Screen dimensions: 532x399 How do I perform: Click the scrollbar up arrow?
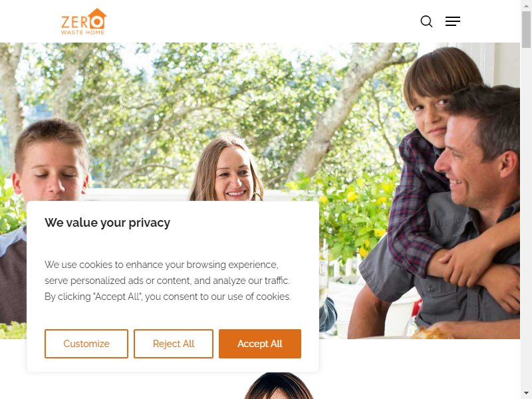[x=526, y=6]
